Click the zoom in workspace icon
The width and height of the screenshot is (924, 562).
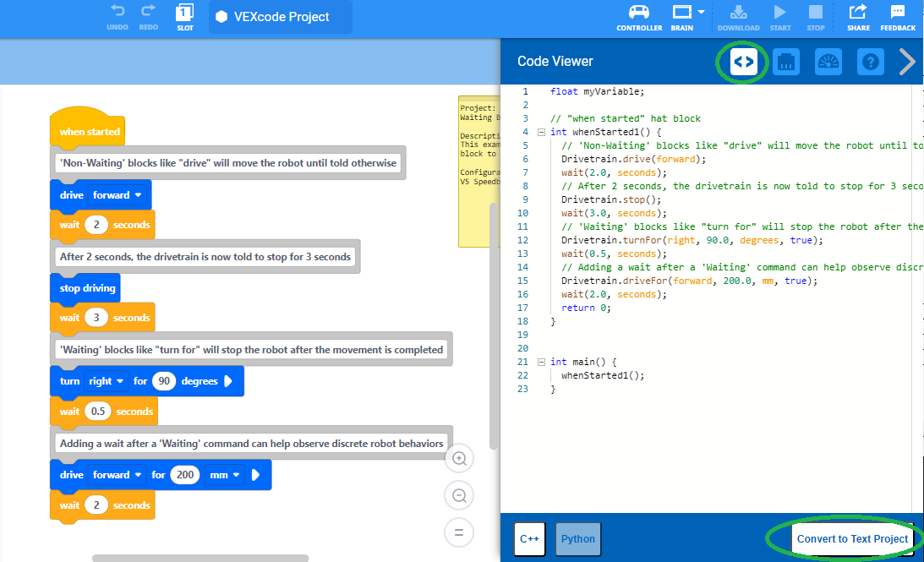(x=459, y=459)
